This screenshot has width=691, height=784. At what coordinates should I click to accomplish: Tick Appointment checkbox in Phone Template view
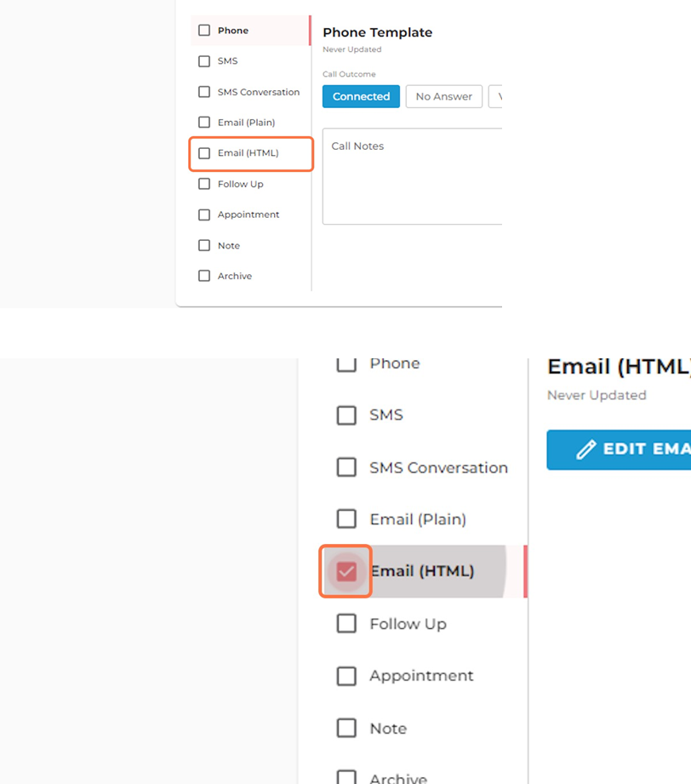pos(204,215)
